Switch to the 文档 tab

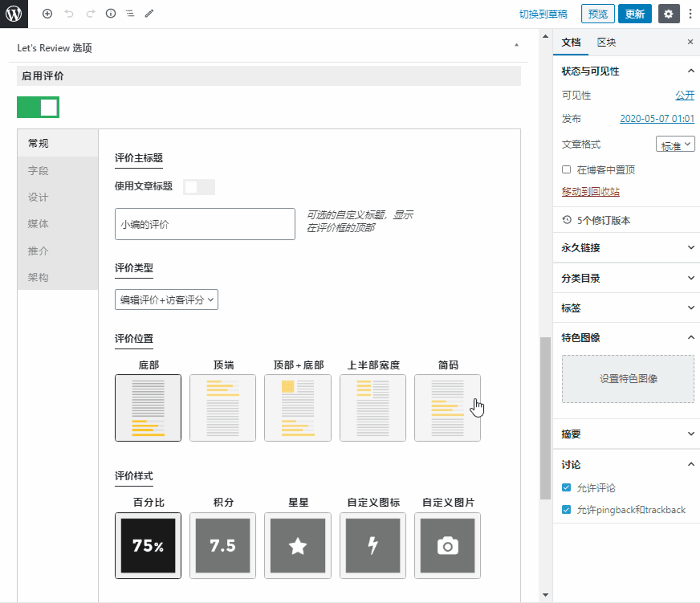click(571, 43)
